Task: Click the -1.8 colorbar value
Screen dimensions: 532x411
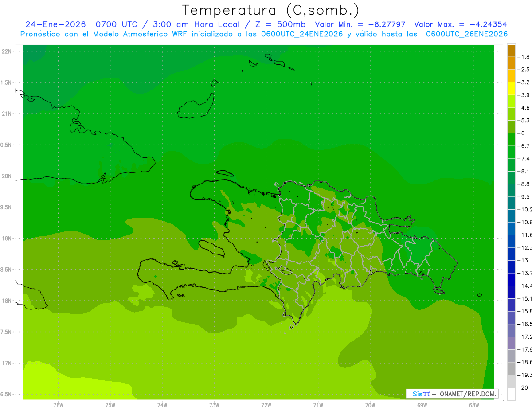Action: coord(524,57)
